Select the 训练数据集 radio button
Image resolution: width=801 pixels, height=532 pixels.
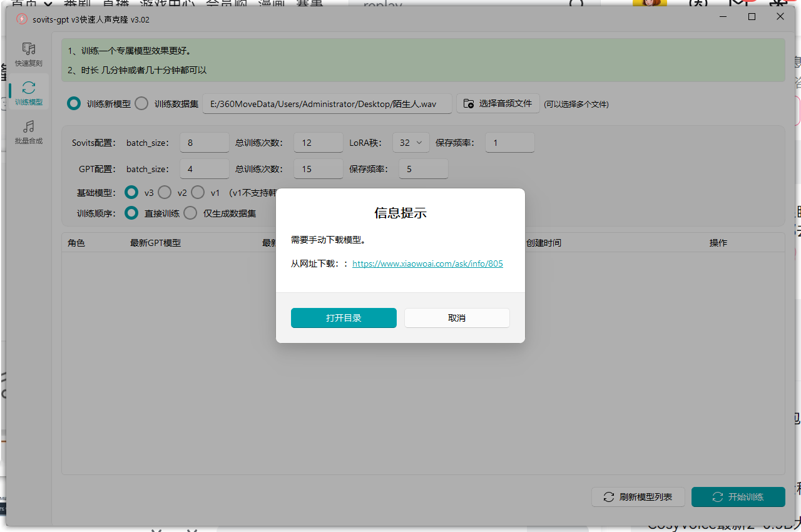pos(141,104)
